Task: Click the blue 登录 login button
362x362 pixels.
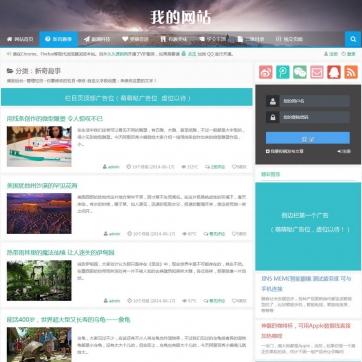Action: [x=308, y=138]
